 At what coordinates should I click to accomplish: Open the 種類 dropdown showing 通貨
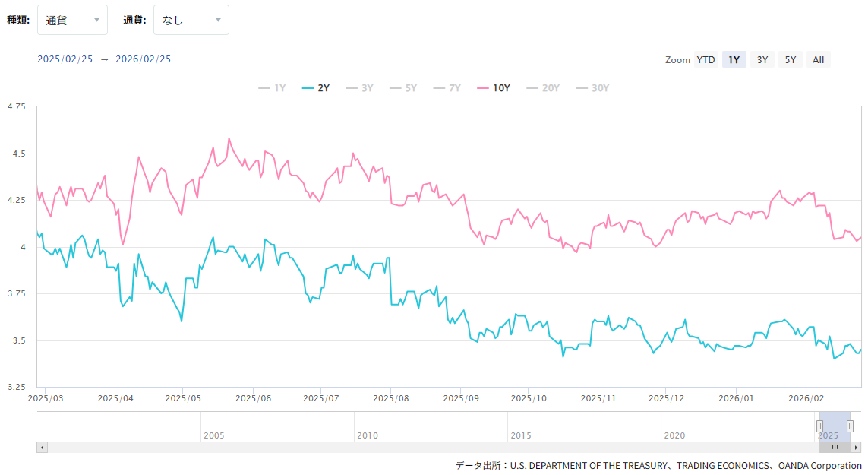[x=72, y=20]
